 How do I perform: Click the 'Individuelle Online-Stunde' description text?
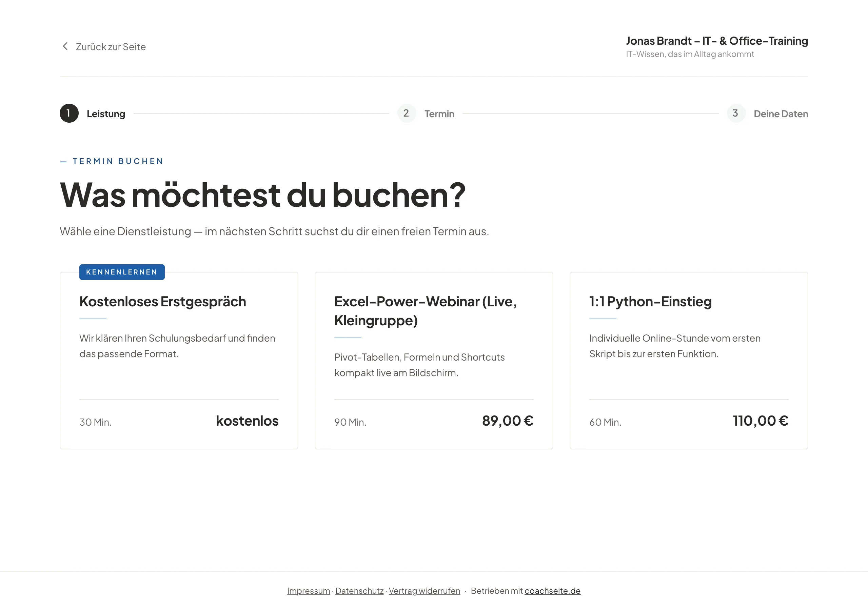[x=675, y=346]
